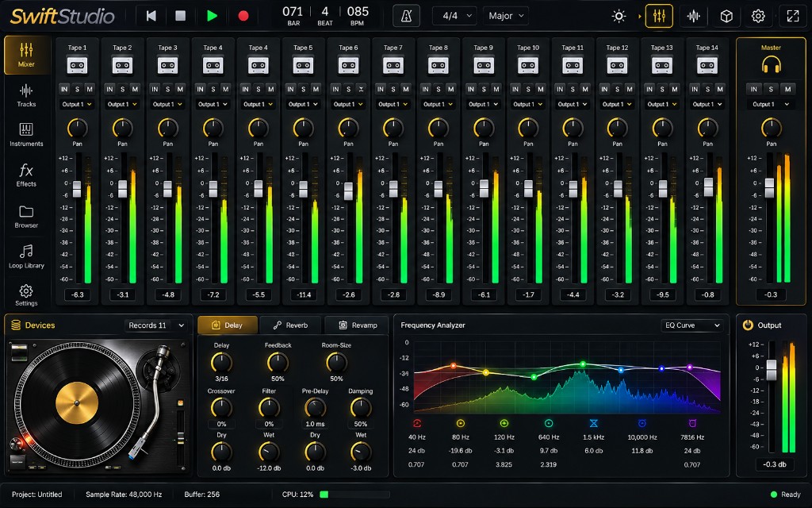Screen dimensions: 812x508
Task: Click the cassette icon on the Tape 7 channel
Action: point(393,66)
